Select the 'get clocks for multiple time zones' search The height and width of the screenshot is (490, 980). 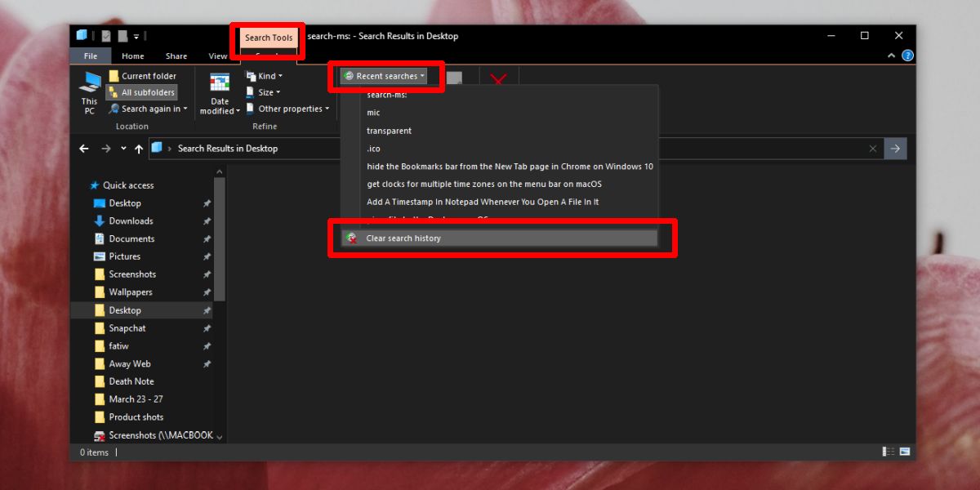point(484,184)
